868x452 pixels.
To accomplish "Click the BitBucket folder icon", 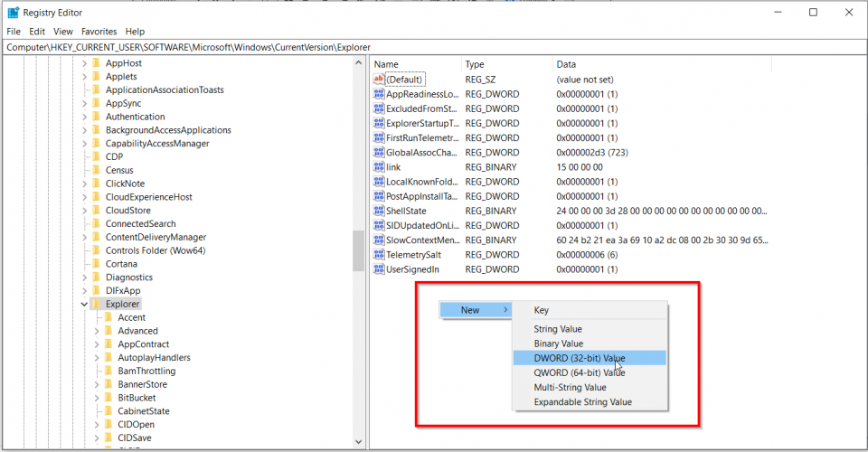I will pos(108,398).
